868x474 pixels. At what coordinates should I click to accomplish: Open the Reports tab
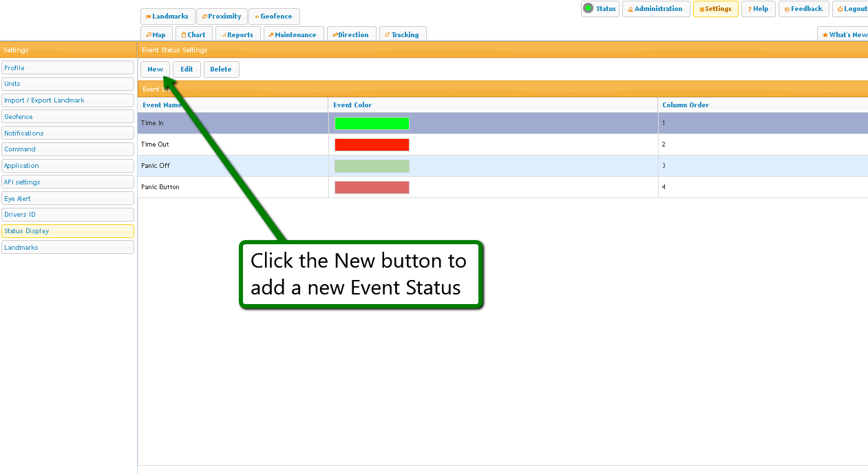tap(237, 34)
